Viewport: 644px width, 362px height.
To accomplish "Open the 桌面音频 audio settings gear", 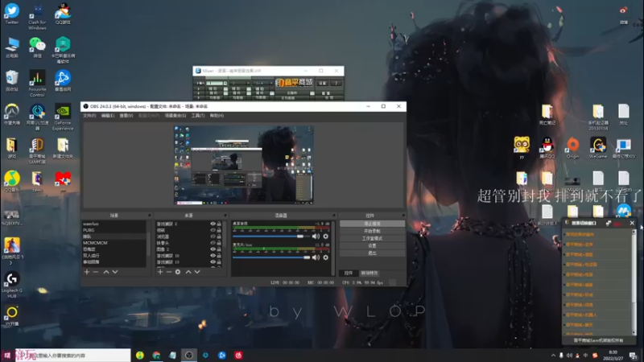I will pyautogui.click(x=326, y=237).
